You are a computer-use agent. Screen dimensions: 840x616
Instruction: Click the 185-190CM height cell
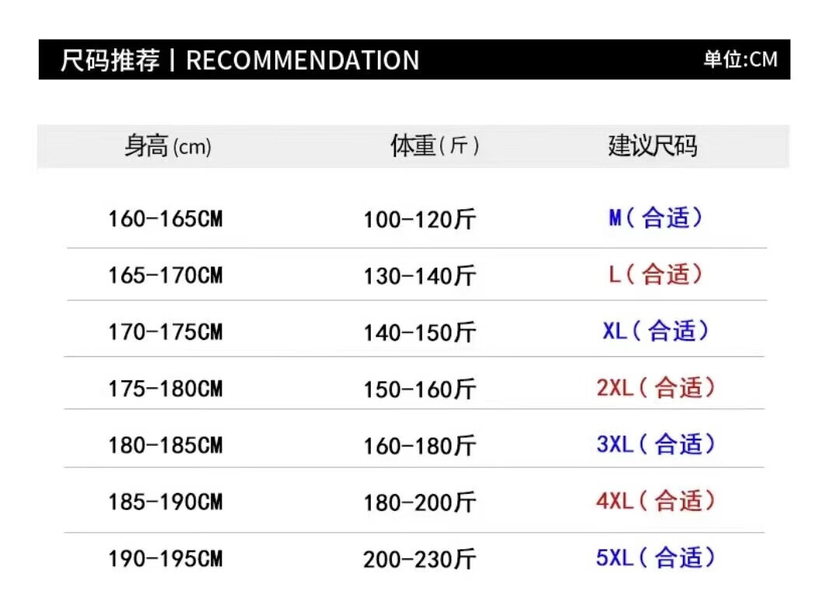(166, 502)
